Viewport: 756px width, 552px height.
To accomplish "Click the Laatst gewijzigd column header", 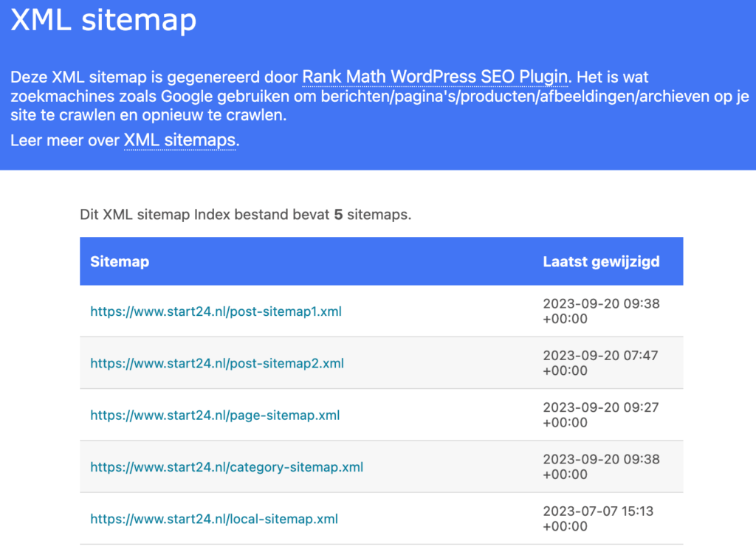I will 601,261.
